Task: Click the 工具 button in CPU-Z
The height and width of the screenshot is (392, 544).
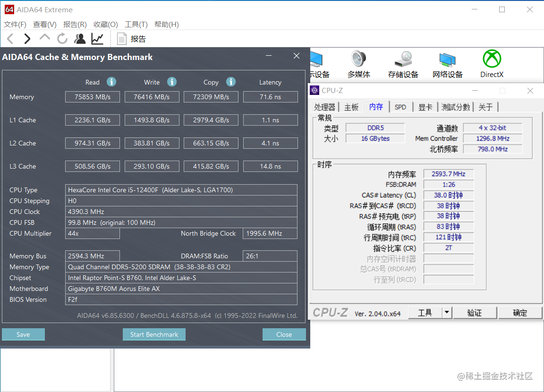Action: pos(425,313)
